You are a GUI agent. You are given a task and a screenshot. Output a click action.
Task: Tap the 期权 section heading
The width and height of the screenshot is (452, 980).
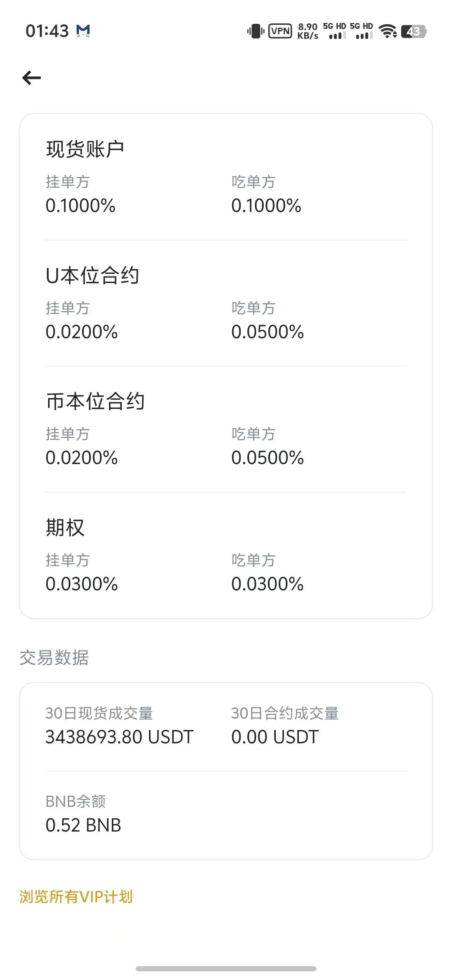coord(65,528)
